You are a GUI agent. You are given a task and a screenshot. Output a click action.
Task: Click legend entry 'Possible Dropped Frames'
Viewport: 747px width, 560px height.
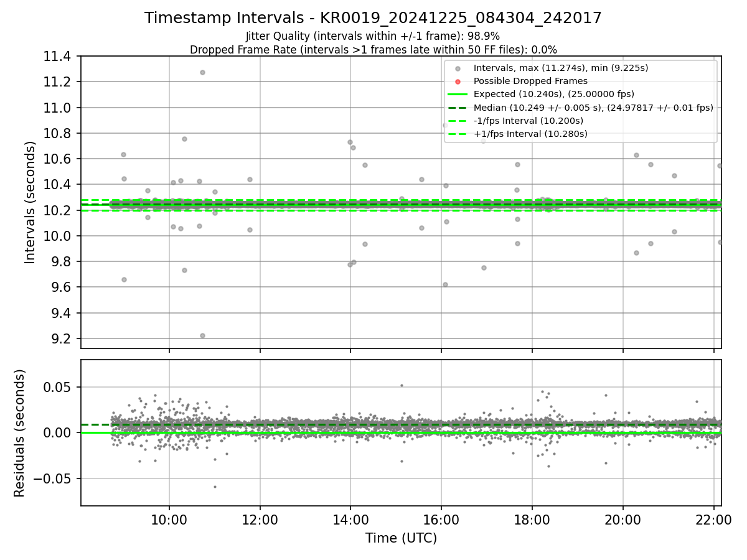(x=530, y=81)
